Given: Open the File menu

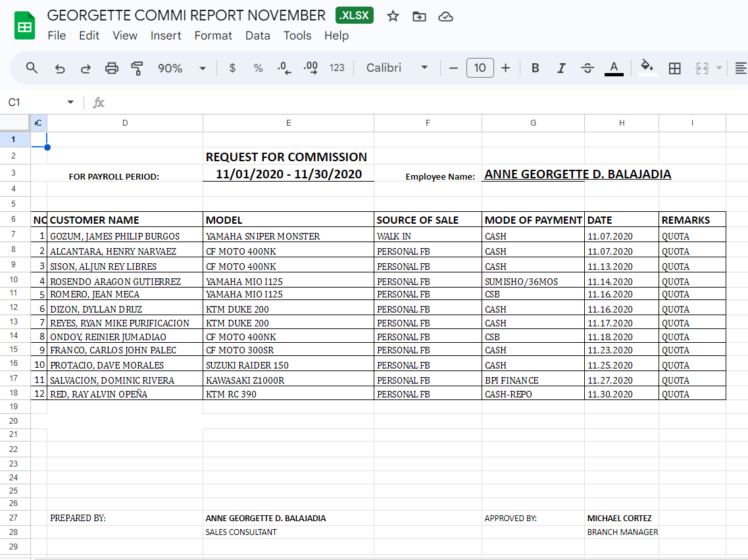Looking at the screenshot, I should [57, 36].
